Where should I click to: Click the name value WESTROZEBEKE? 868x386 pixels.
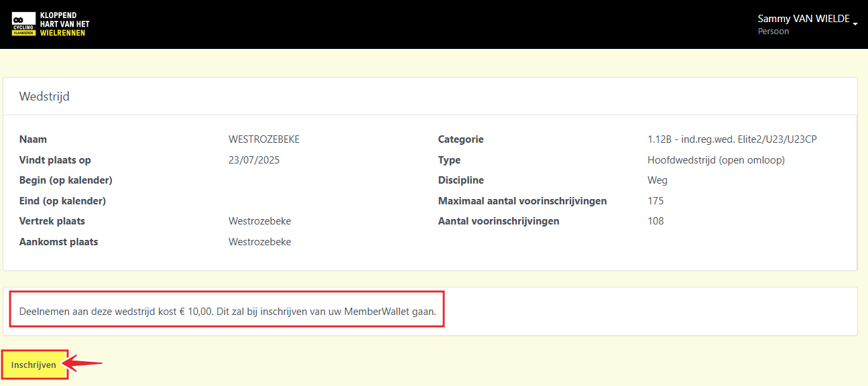tap(264, 139)
